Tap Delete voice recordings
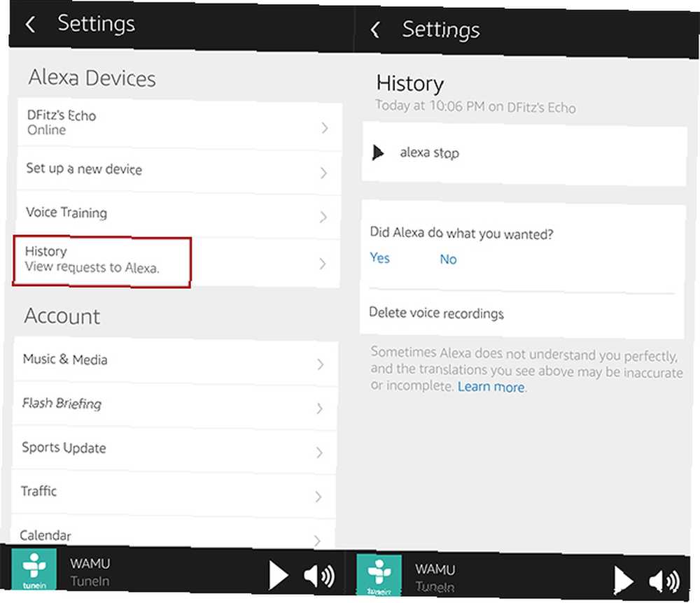 pos(437,313)
